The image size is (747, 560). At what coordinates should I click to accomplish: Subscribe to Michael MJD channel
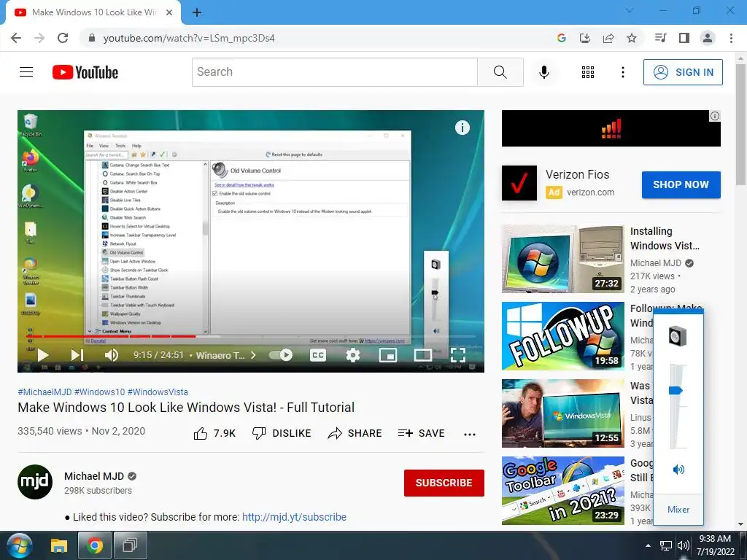[444, 483]
